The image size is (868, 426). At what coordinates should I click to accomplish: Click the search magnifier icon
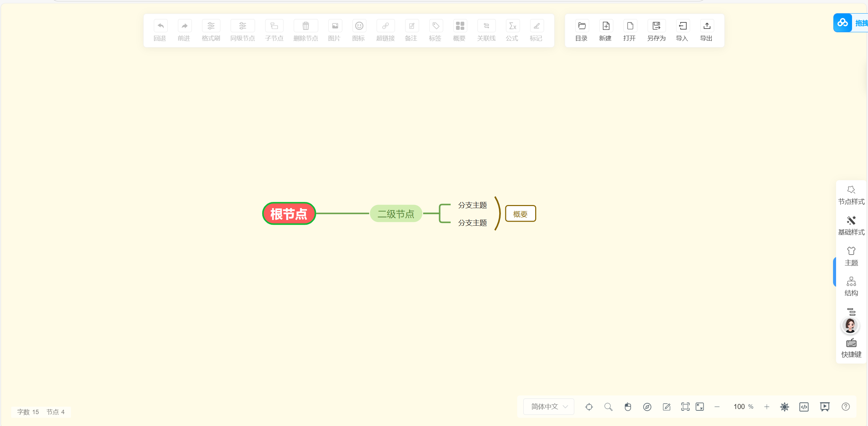(x=608, y=407)
